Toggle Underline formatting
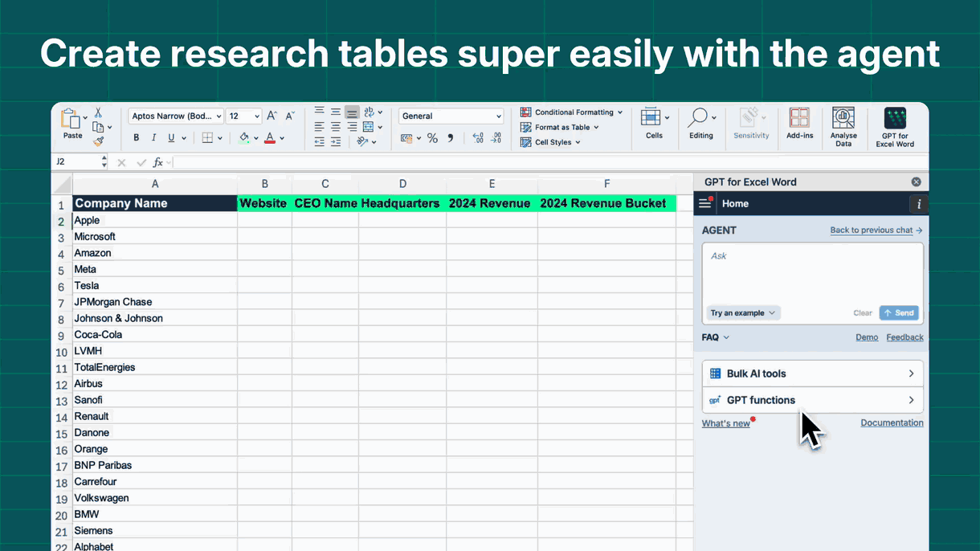The image size is (980, 551). [170, 137]
